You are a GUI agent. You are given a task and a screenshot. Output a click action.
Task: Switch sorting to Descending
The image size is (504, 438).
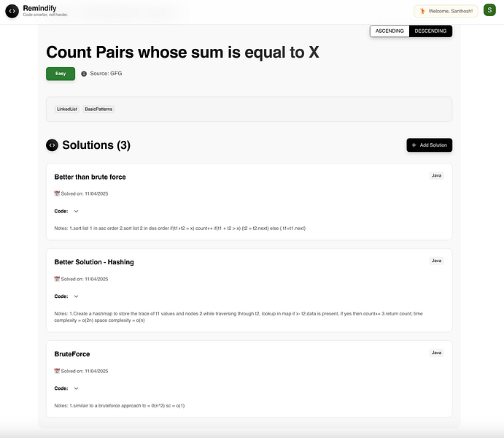pyautogui.click(x=430, y=31)
